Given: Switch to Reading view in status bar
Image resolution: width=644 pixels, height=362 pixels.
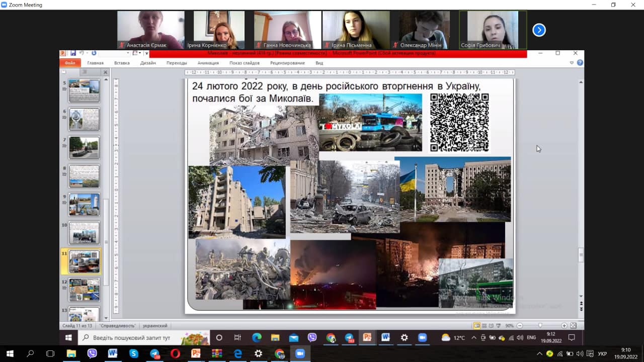Looking at the screenshot, I should (x=491, y=326).
